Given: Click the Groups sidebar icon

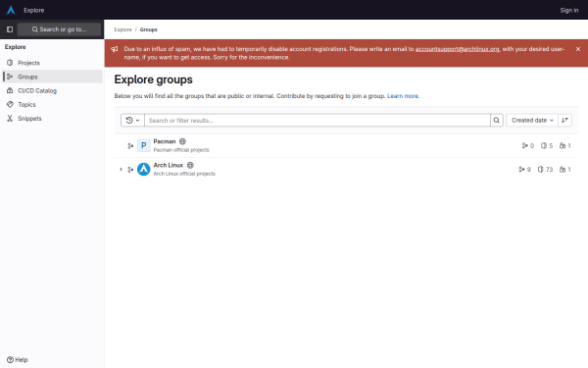Looking at the screenshot, I should tap(10, 77).
